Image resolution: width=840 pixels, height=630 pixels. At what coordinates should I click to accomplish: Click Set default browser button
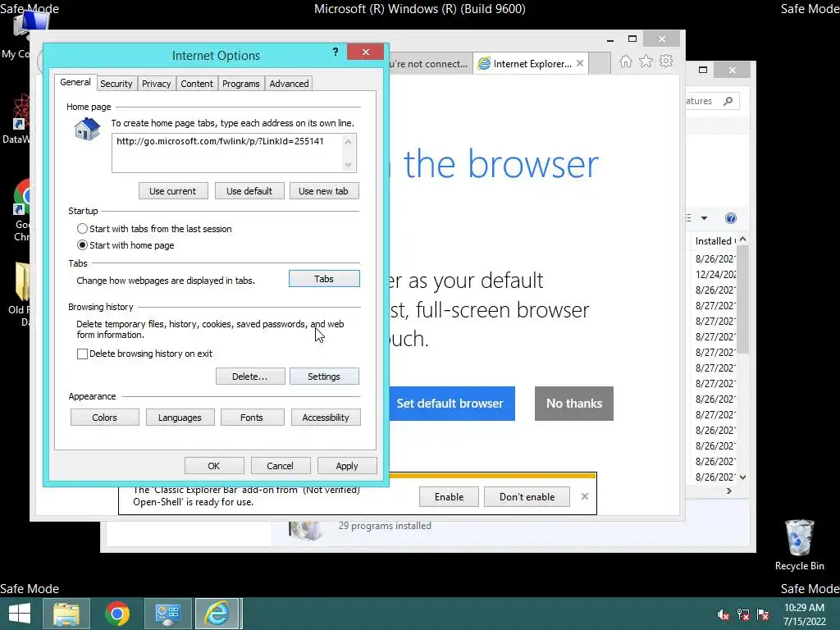pyautogui.click(x=450, y=404)
